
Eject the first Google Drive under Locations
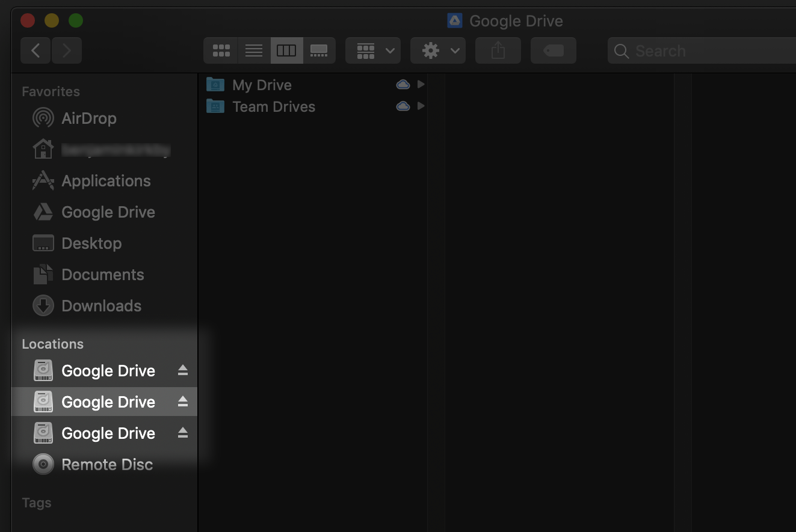(183, 371)
